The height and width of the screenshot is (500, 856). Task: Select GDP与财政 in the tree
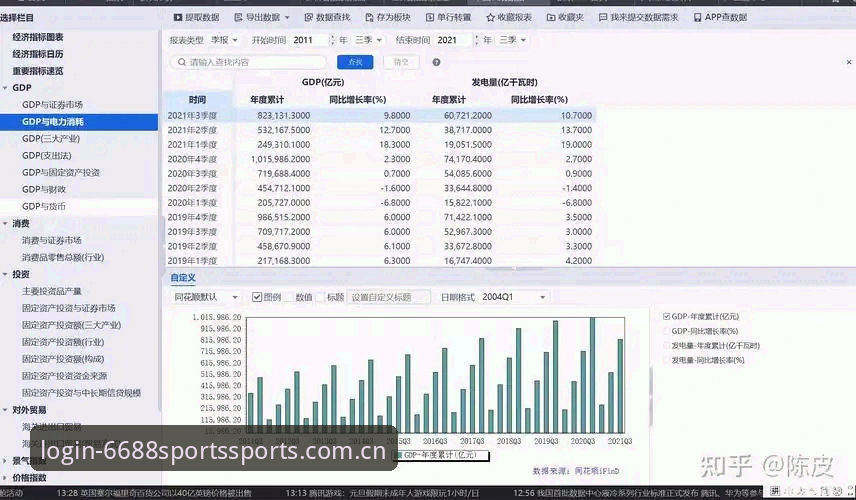tap(44, 189)
